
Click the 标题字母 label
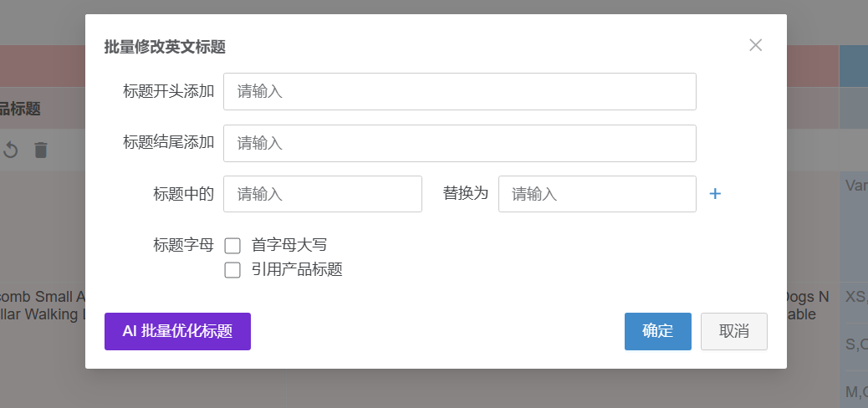(184, 245)
